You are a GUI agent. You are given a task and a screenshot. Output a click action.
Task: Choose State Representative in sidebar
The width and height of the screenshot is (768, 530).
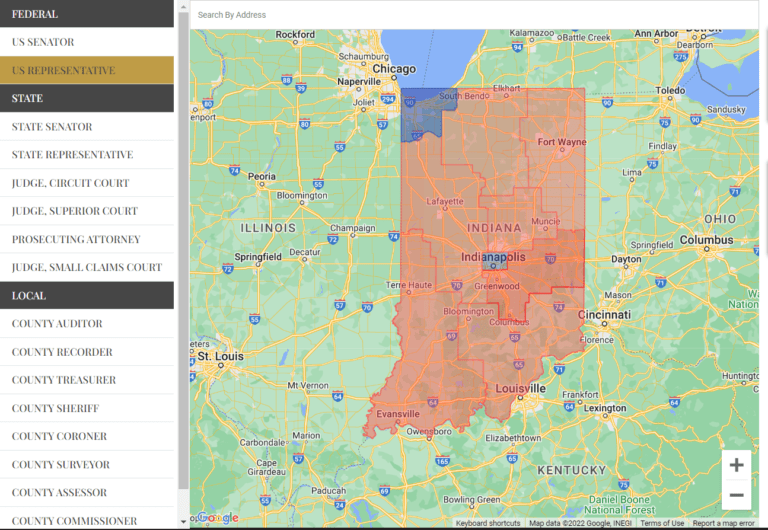(72, 155)
